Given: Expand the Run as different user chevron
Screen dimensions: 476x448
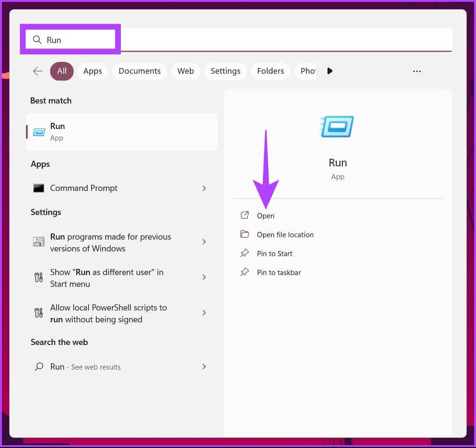Looking at the screenshot, I should click(x=204, y=277).
